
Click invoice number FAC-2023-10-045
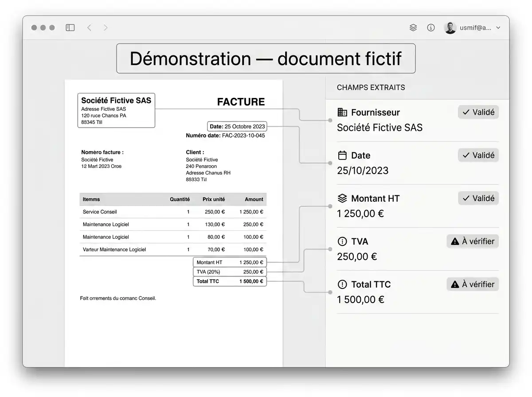pos(243,136)
